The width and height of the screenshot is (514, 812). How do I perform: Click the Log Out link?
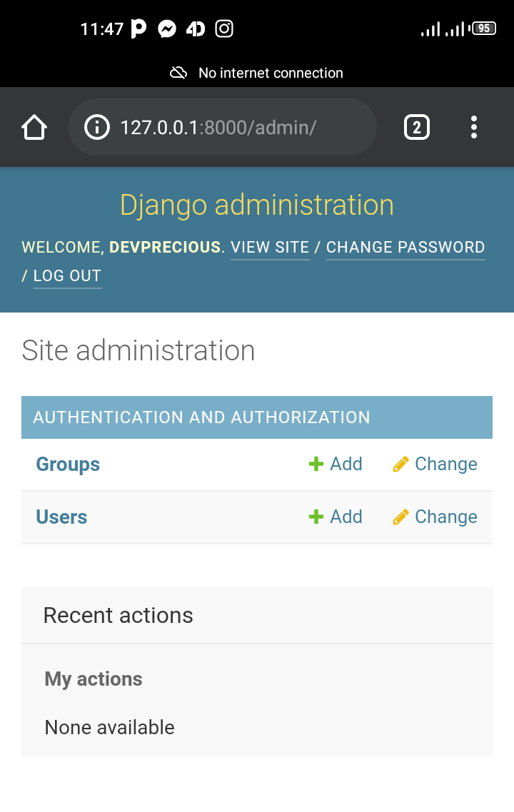click(x=67, y=276)
